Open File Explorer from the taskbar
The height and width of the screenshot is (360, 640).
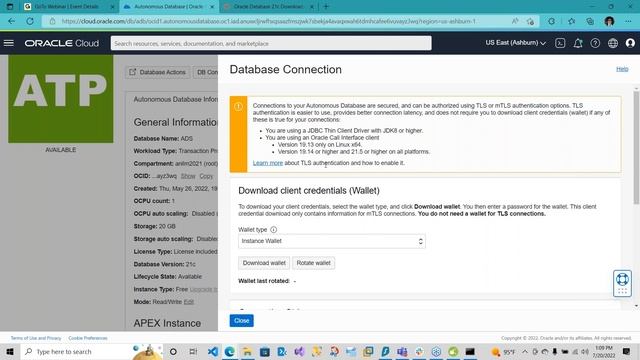(x=247, y=351)
